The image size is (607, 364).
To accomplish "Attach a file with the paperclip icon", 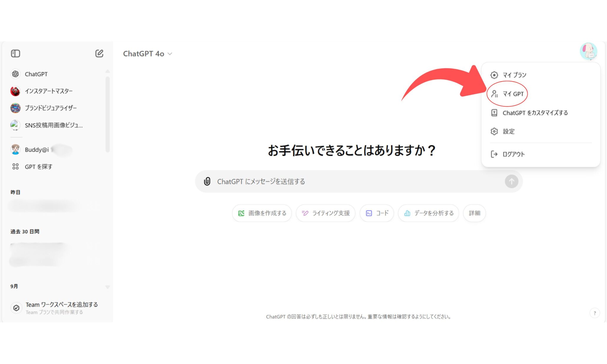I will pos(207,181).
